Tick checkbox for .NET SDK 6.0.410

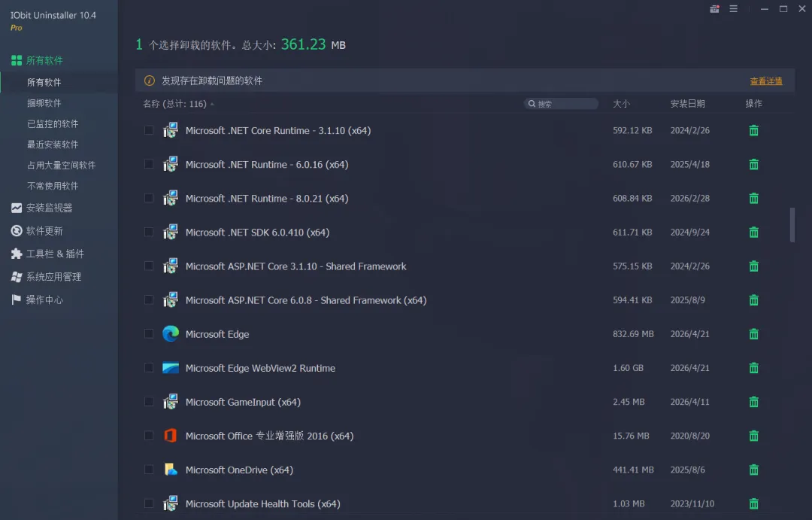[x=149, y=233]
